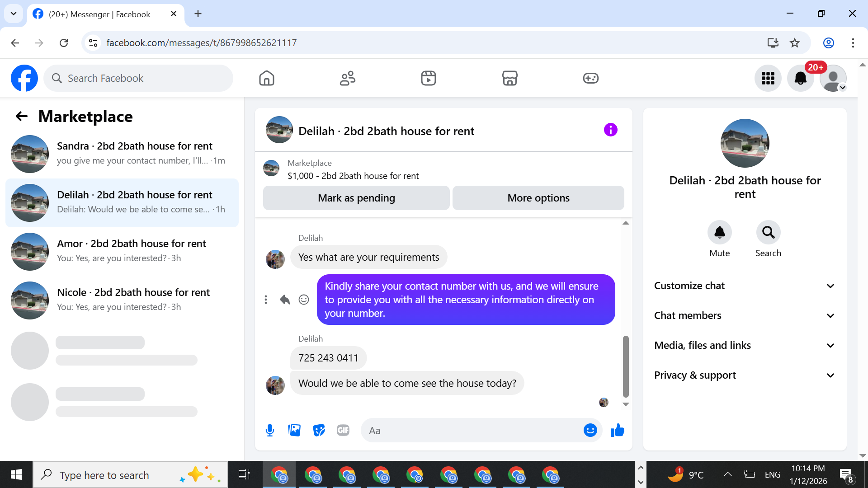Screen dimensions: 868x488
Task: Send a thumbs-up like
Action: tap(617, 430)
